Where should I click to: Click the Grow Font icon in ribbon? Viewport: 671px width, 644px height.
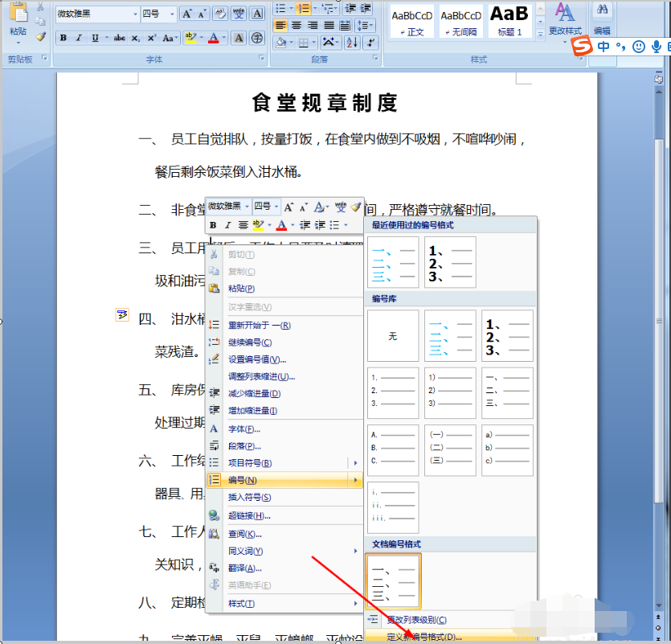coord(187,14)
